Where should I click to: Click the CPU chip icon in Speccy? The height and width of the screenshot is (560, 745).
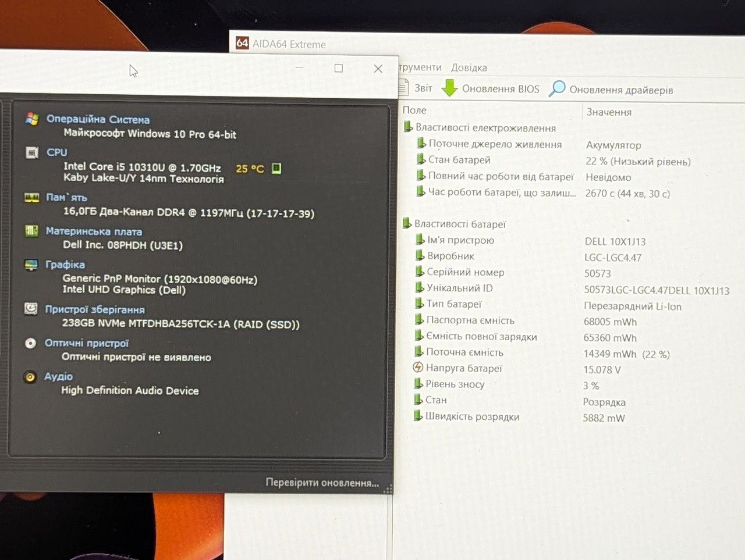tap(32, 152)
